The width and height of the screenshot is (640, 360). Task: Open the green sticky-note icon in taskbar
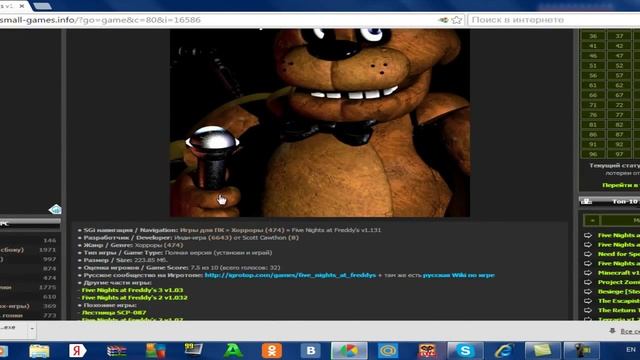pos(543,351)
